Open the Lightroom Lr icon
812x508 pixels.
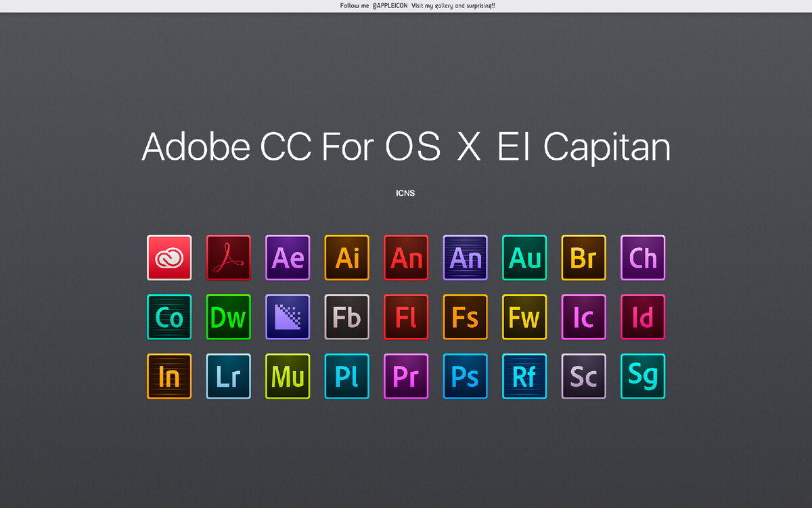(x=228, y=376)
